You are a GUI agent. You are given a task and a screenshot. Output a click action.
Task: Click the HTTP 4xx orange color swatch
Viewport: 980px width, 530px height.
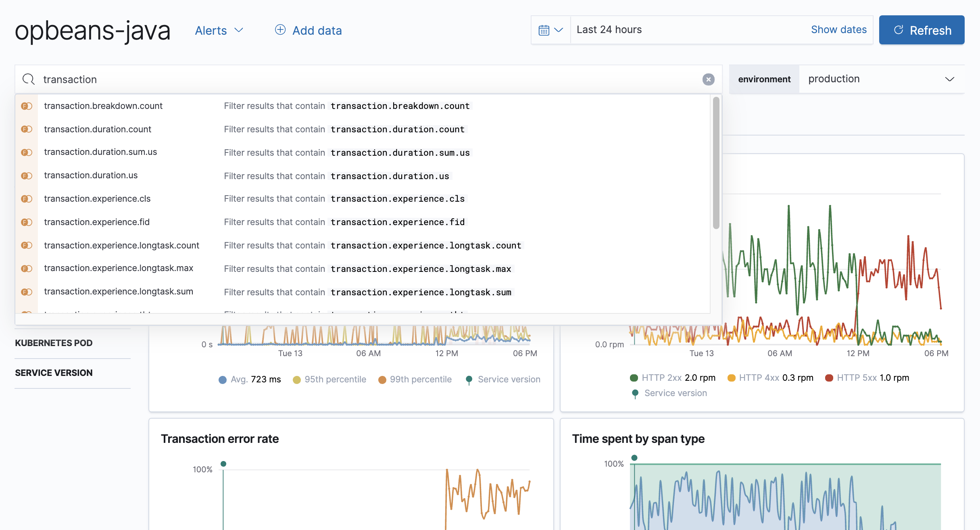[731, 378]
